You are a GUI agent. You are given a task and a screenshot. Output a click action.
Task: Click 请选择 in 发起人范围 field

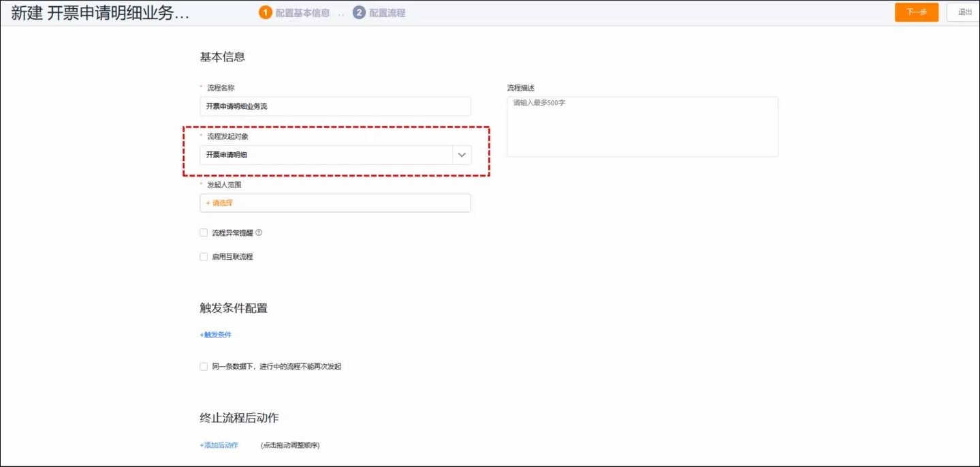[219, 203]
